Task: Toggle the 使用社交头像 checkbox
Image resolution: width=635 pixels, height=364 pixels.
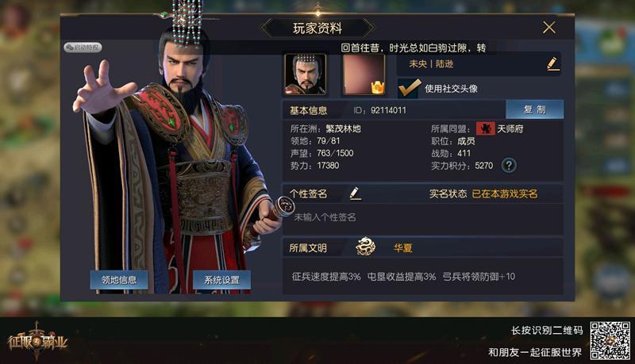Action: 410,88
